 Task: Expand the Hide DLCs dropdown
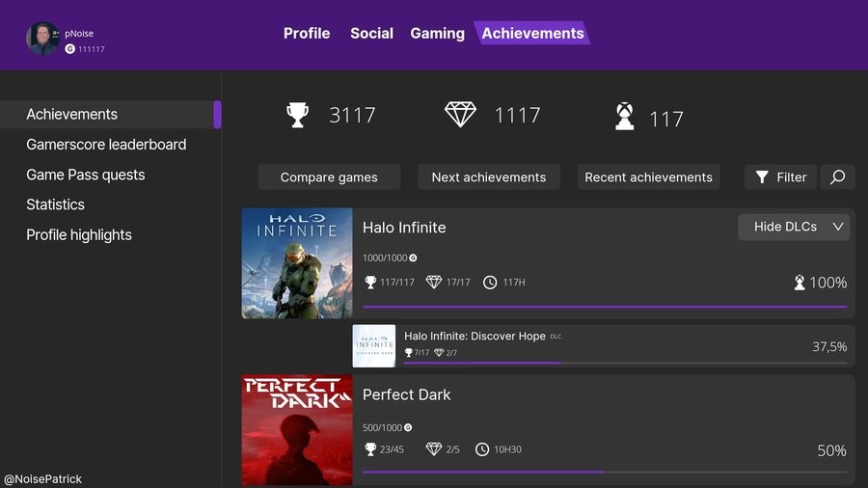[x=794, y=227]
